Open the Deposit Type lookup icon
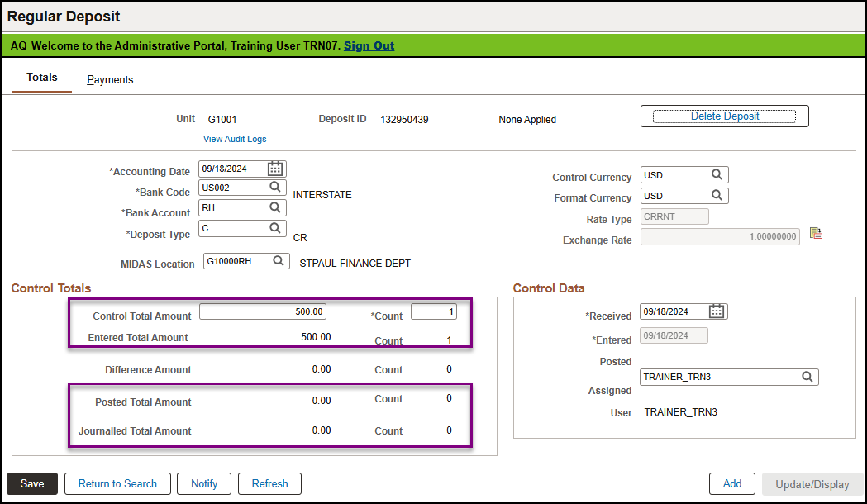This screenshot has width=867, height=504. click(274, 228)
